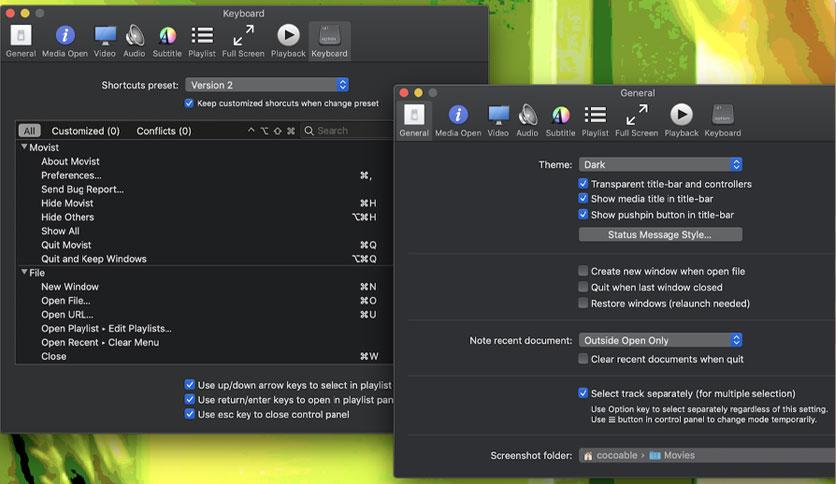Disable Transparent title-bar and controllers
The width and height of the screenshot is (836, 484).
(x=583, y=184)
